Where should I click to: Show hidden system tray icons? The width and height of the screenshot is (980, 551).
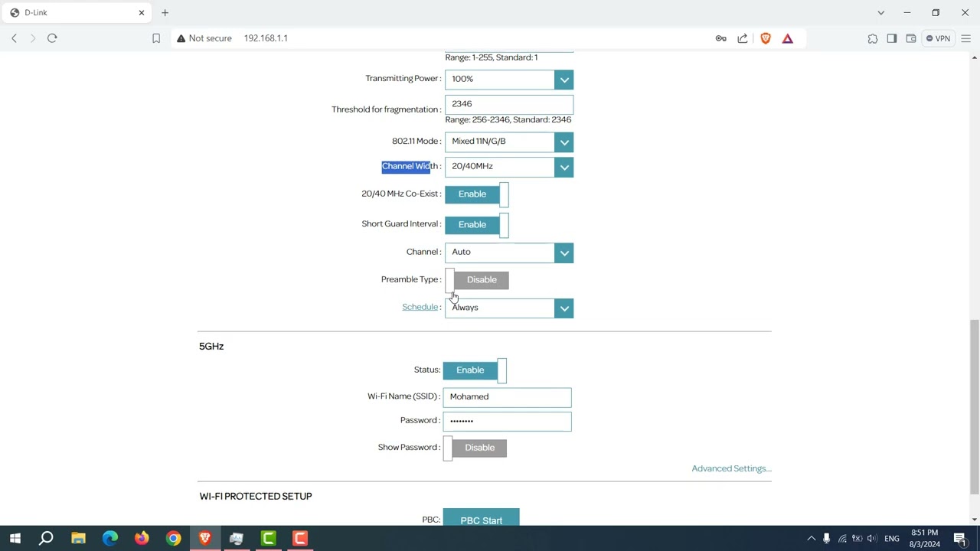[x=812, y=539]
